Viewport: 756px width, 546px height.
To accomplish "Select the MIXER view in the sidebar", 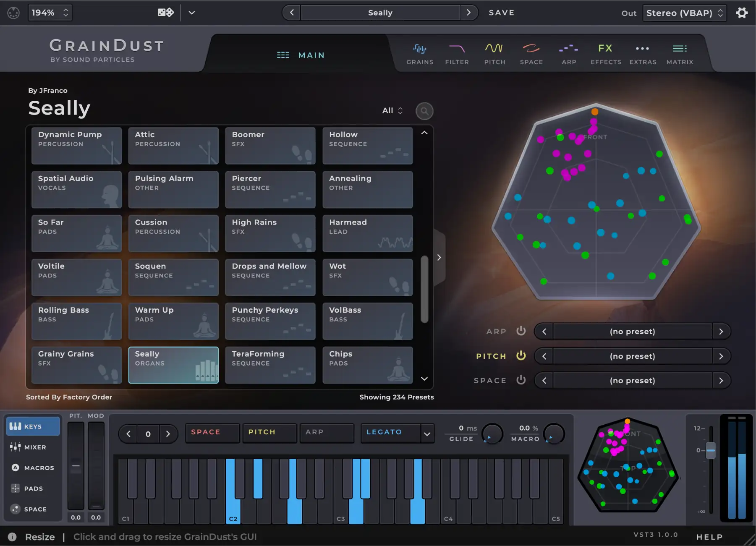I will tap(33, 447).
